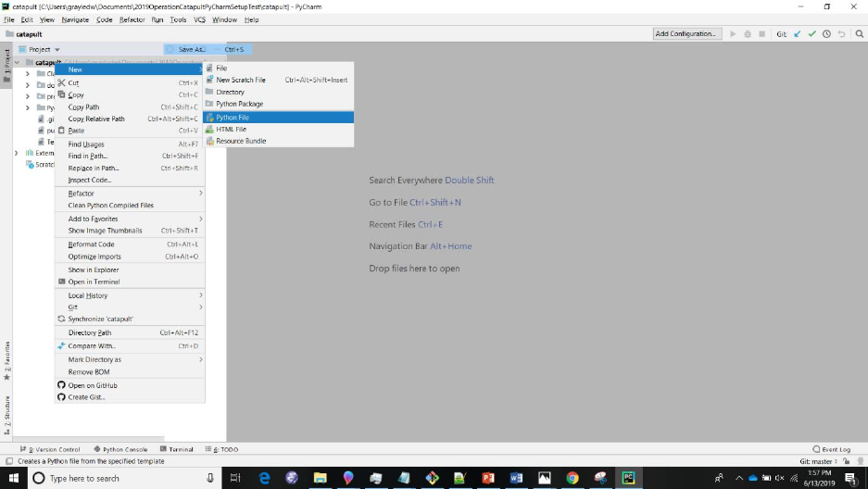This screenshot has width=868, height=489.
Task: Choose Reformat Code
Action: coord(130,244)
